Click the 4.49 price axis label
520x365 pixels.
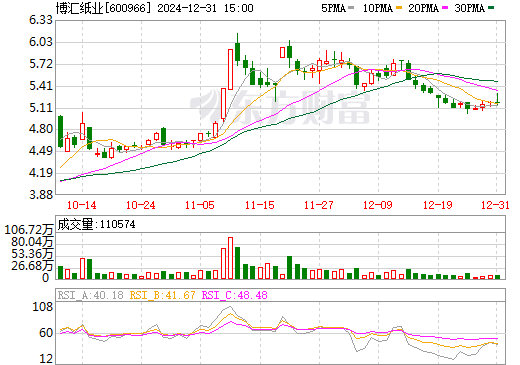(41, 151)
